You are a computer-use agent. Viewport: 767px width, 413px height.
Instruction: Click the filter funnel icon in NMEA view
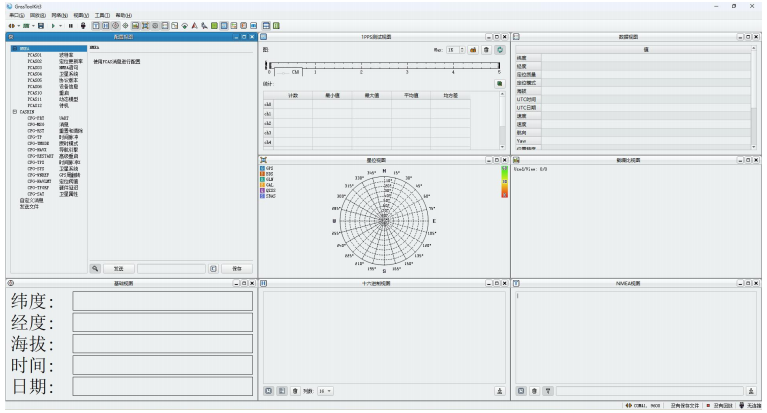548,390
